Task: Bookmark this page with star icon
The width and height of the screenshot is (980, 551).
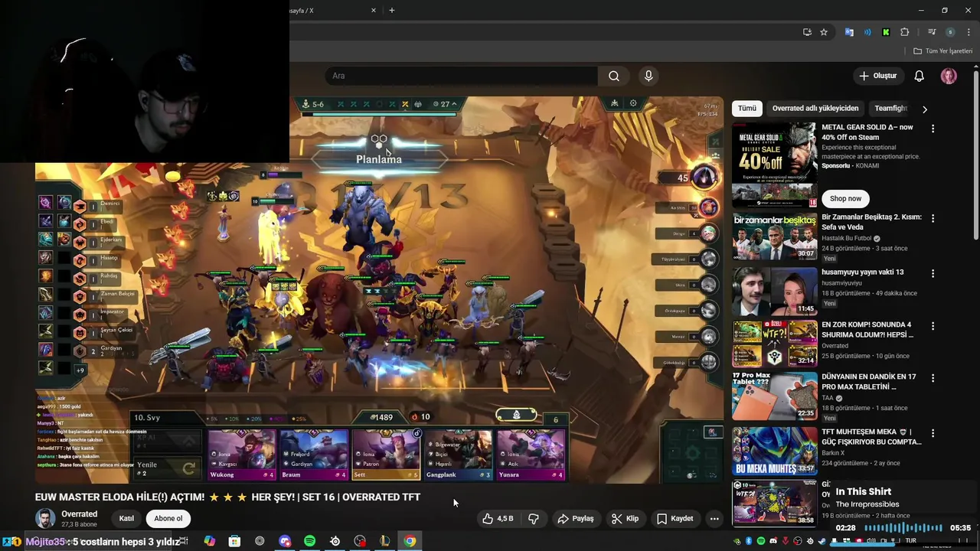Action: point(824,32)
